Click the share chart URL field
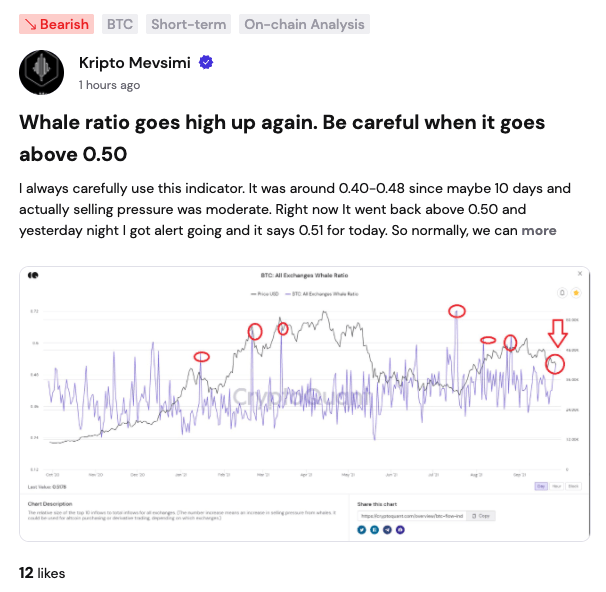This screenshot has height=592, width=606. pos(413,515)
